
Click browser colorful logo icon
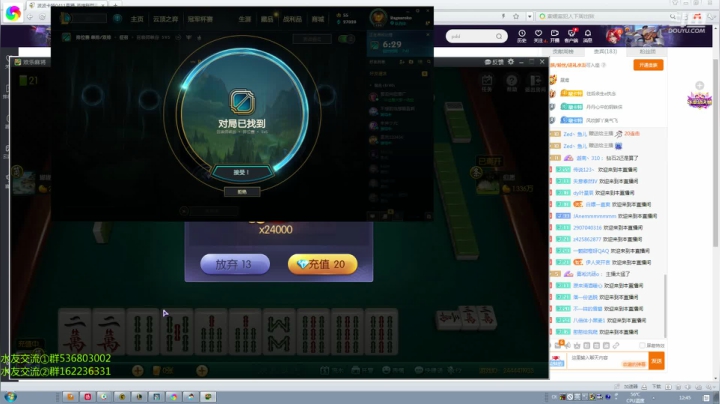[x=13, y=13]
